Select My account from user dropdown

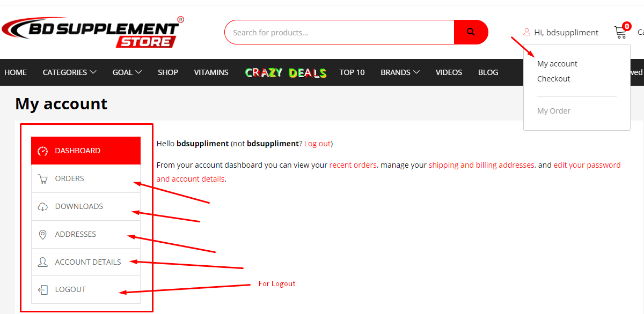pyautogui.click(x=557, y=64)
